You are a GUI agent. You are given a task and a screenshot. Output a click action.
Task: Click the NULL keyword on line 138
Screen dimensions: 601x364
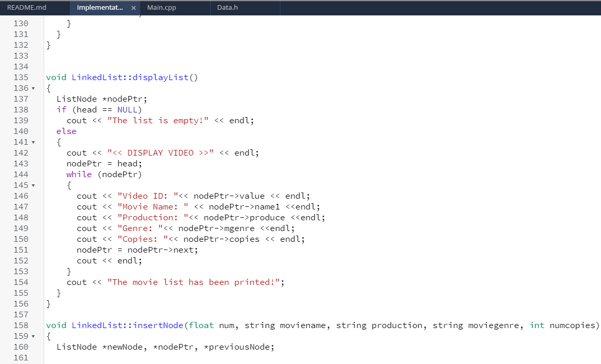tap(127, 109)
